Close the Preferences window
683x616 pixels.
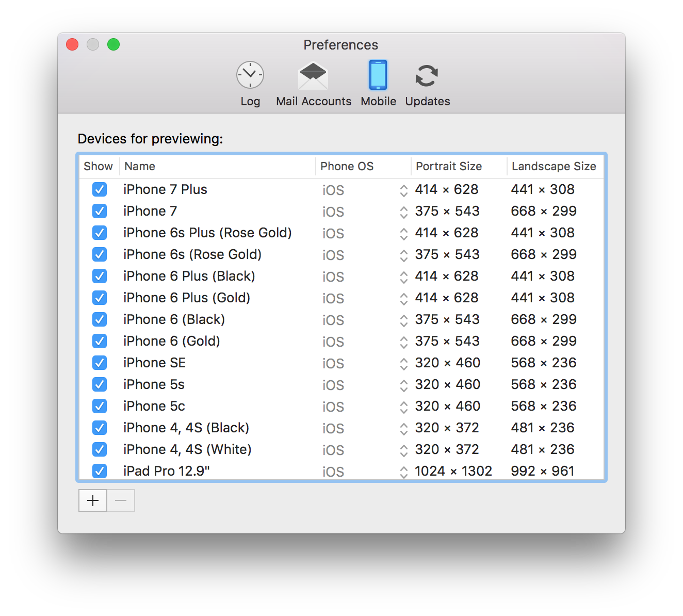72,45
